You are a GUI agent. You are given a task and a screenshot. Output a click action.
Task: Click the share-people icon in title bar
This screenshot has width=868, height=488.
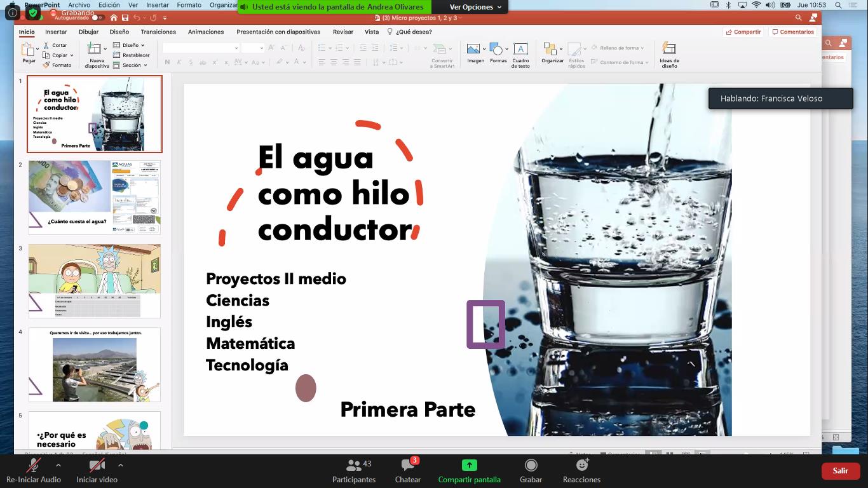click(x=813, y=18)
